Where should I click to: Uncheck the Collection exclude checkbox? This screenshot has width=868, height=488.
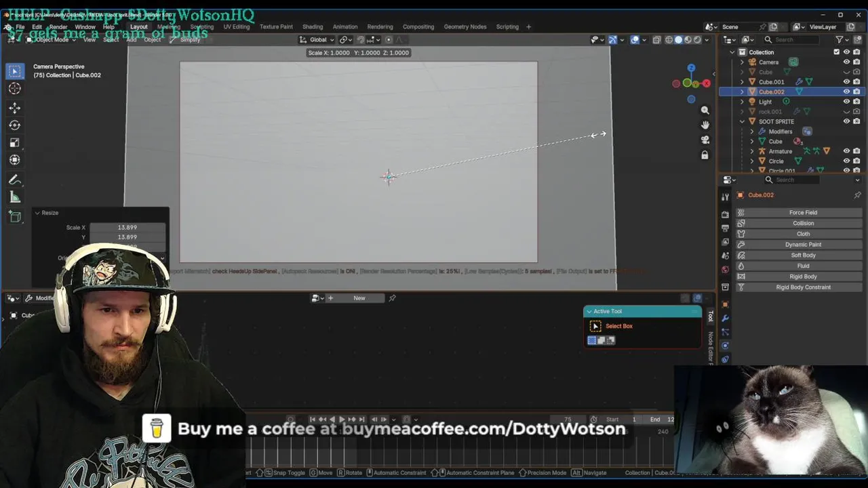click(x=836, y=52)
